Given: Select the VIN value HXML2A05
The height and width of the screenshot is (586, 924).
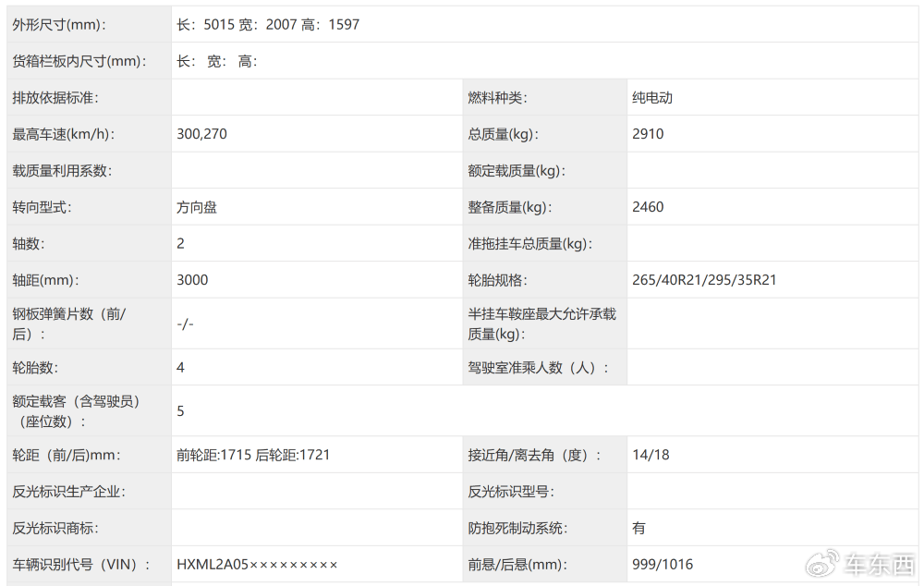Looking at the screenshot, I should pyautogui.click(x=257, y=564).
